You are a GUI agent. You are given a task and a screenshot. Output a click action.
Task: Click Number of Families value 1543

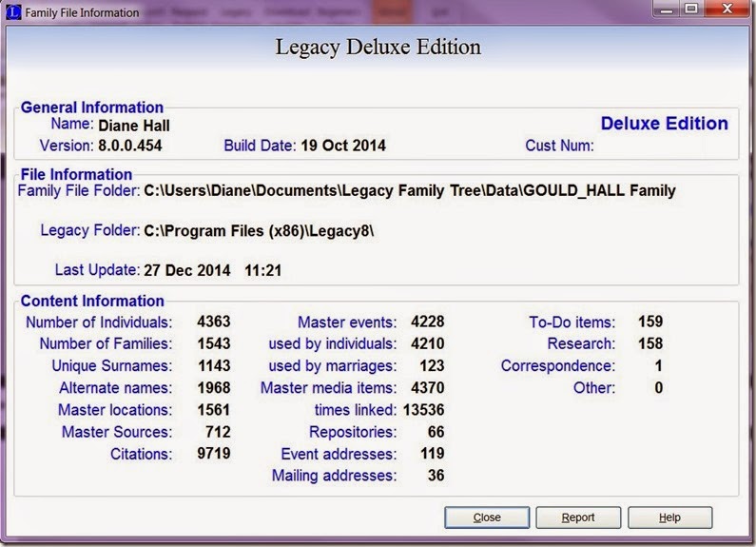(x=214, y=343)
